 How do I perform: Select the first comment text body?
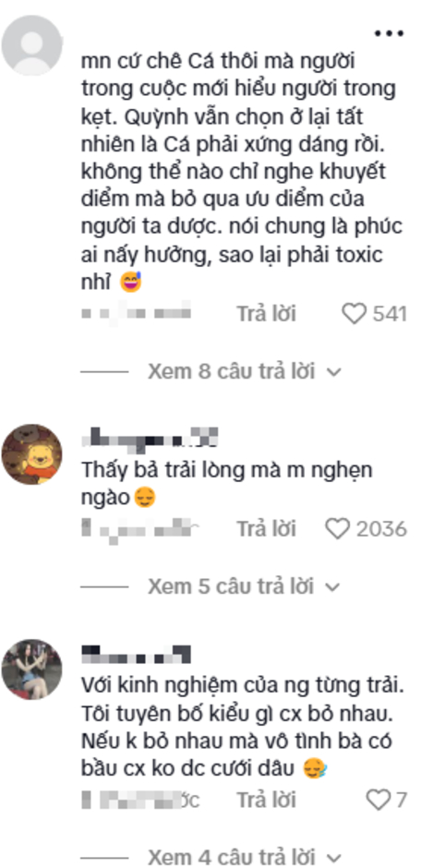[x=242, y=172]
